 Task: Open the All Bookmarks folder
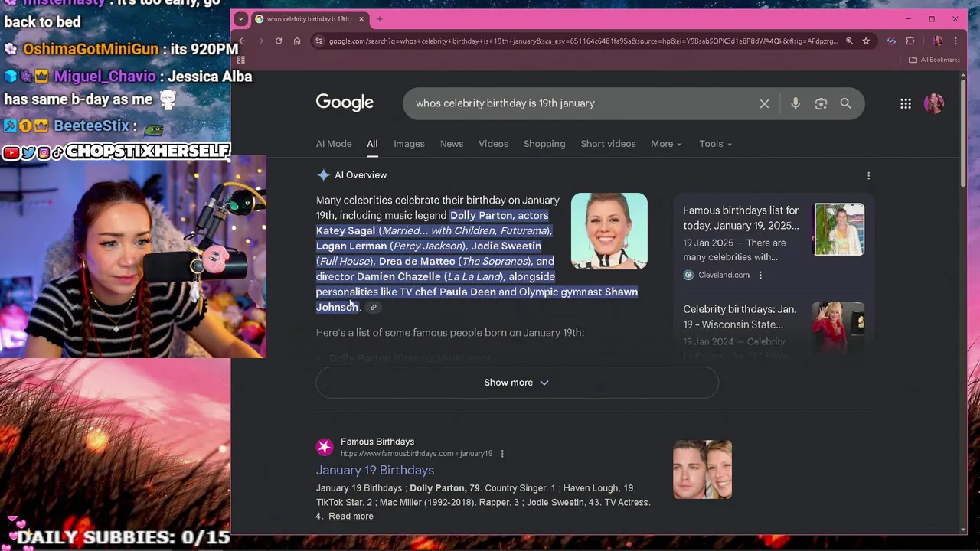934,60
